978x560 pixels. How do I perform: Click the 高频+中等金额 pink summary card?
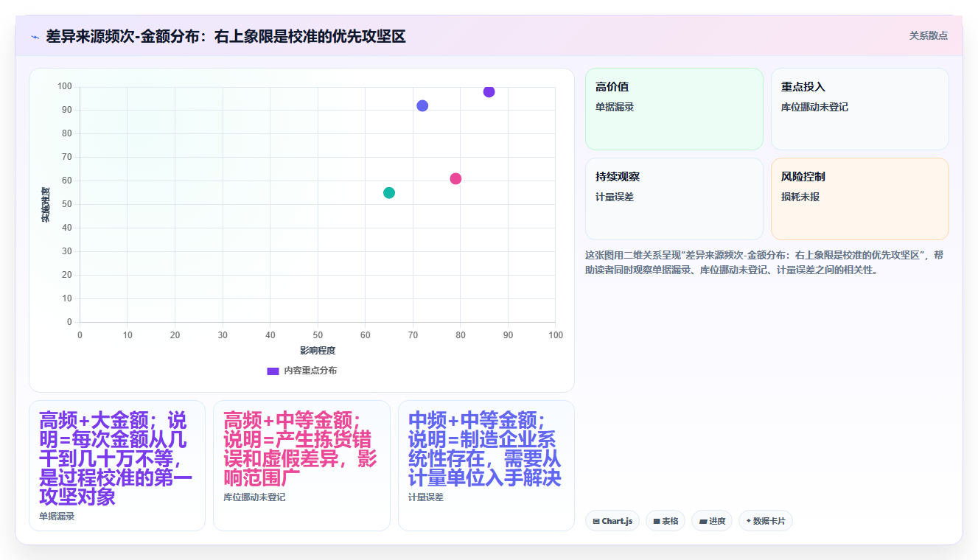pos(301,466)
